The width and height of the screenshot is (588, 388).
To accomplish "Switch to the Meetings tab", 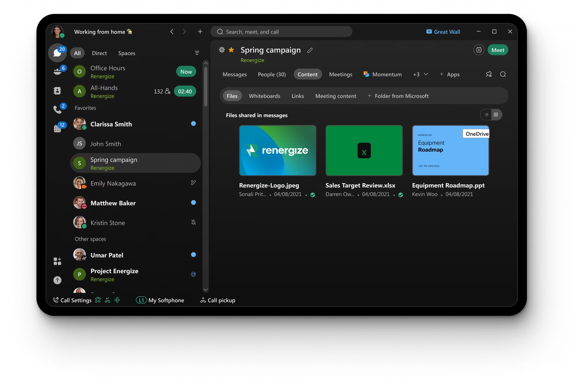I will coord(341,74).
